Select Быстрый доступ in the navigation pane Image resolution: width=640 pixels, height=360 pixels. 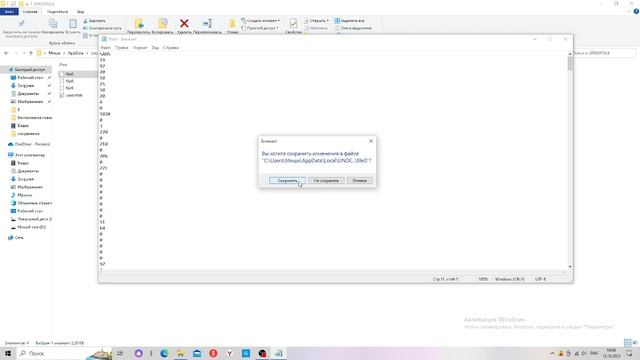click(x=27, y=70)
